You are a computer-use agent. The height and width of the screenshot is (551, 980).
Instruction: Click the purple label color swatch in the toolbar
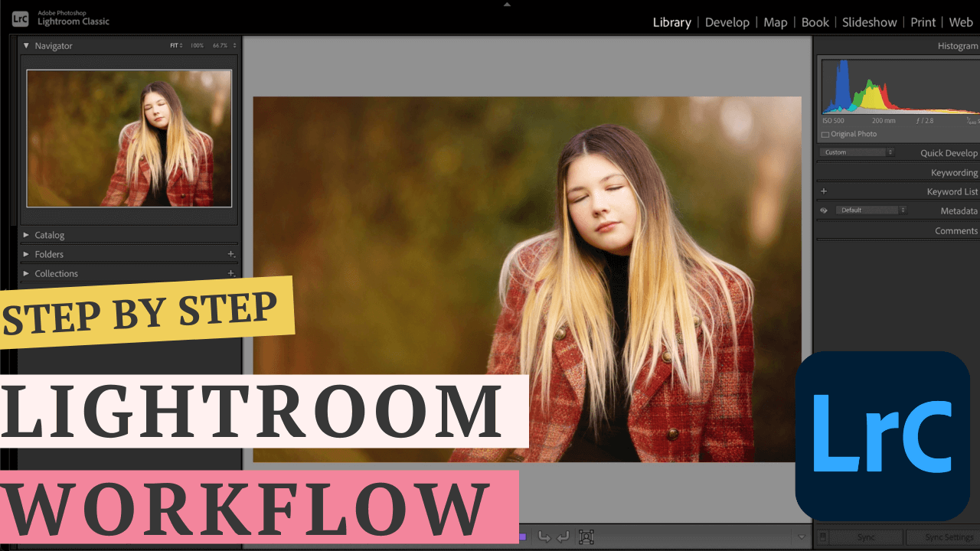521,536
